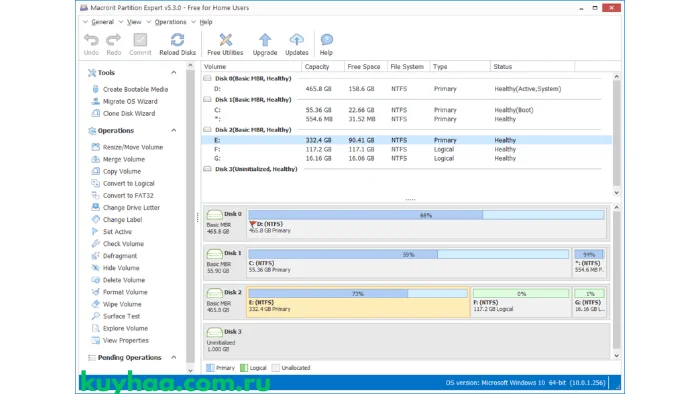Image resolution: width=700 pixels, height=394 pixels.
Task: Collapse Disk 0 group in volume list
Action: pos(207,78)
